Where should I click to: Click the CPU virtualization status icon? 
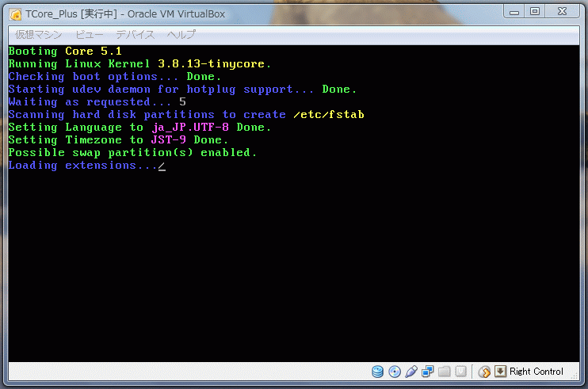(460, 372)
